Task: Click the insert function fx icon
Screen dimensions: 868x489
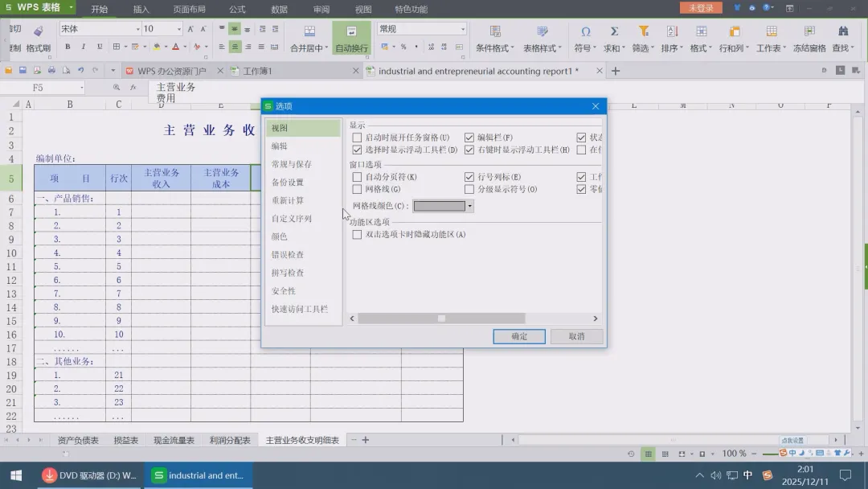Action: tap(133, 88)
